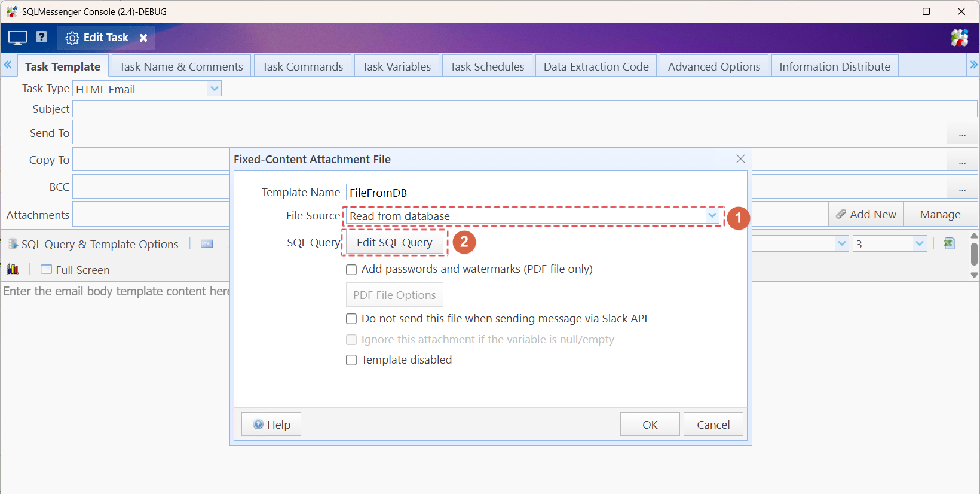Check Do not send via Slack API
980x494 pixels.
tap(351, 319)
